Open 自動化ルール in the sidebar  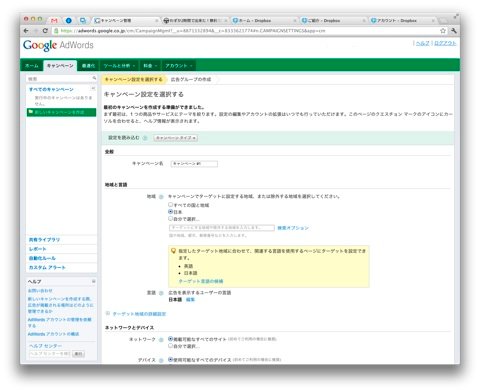point(42,258)
